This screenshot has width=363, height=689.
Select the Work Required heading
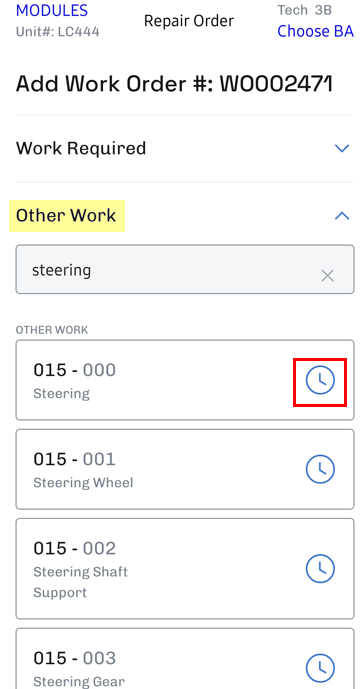[81, 149]
